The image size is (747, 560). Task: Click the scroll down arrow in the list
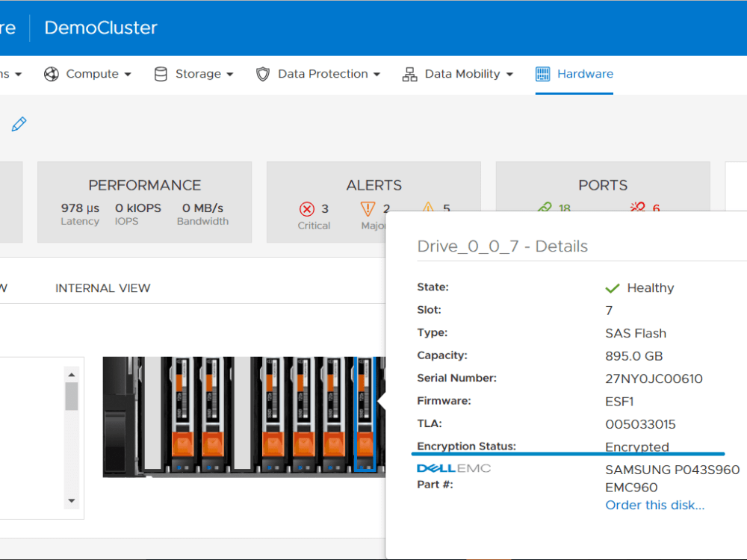click(x=72, y=500)
